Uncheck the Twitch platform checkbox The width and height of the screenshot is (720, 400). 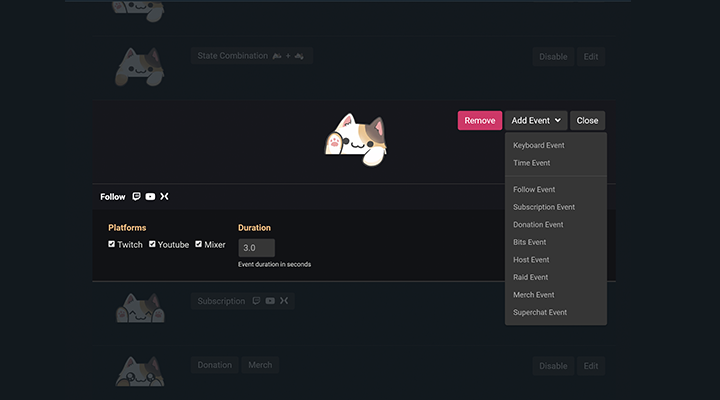[x=112, y=244]
